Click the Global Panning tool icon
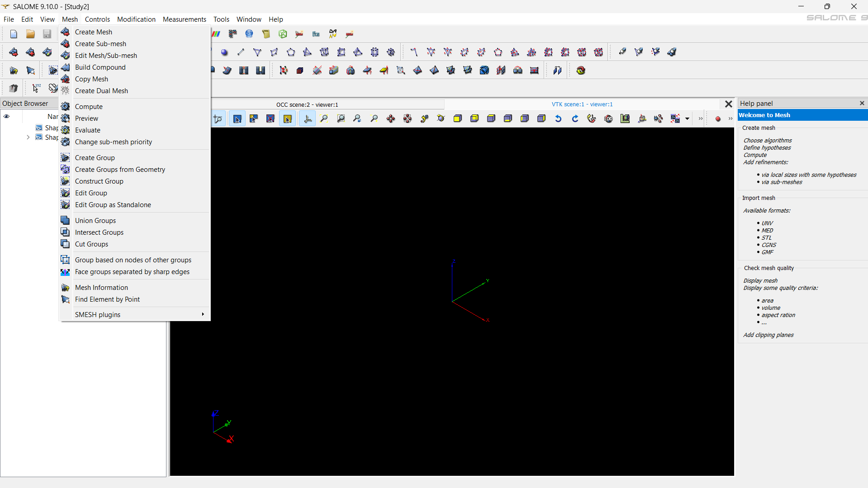The height and width of the screenshot is (488, 868). (x=408, y=119)
